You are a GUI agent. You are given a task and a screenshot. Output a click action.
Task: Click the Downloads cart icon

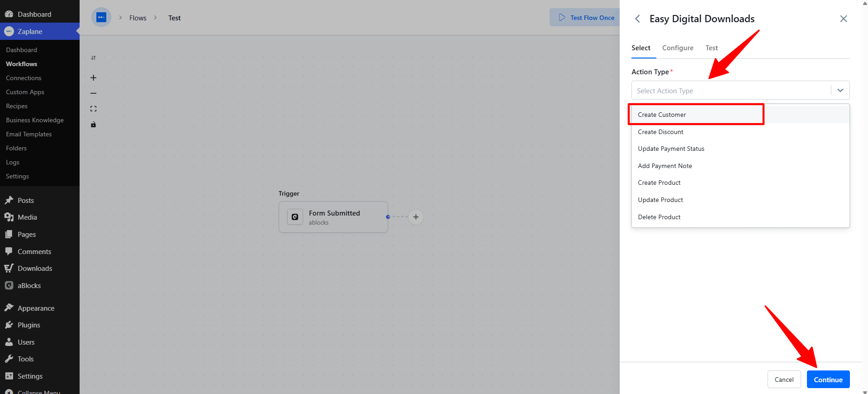coord(9,268)
